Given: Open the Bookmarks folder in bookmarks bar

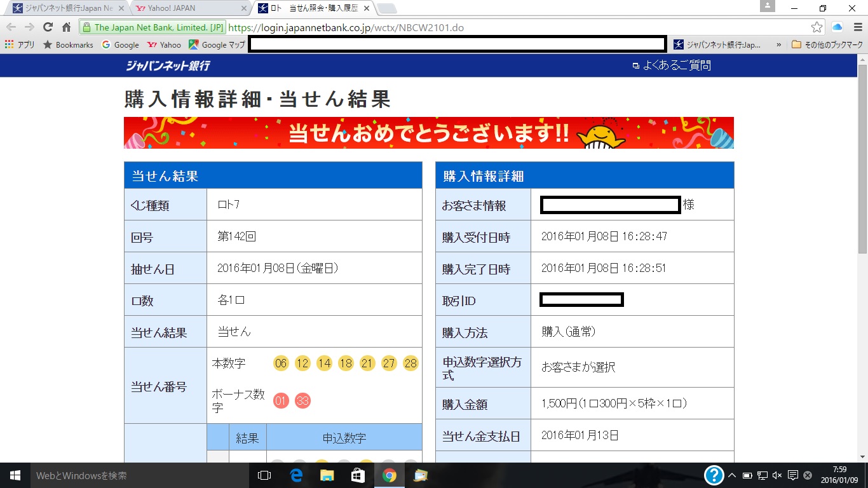Looking at the screenshot, I should (68, 44).
